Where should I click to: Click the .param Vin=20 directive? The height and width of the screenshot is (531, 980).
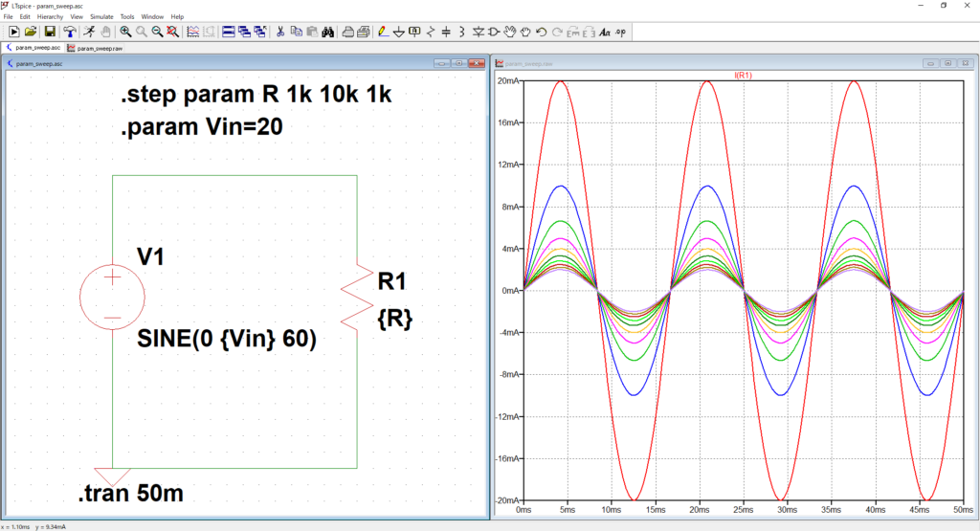(201, 127)
